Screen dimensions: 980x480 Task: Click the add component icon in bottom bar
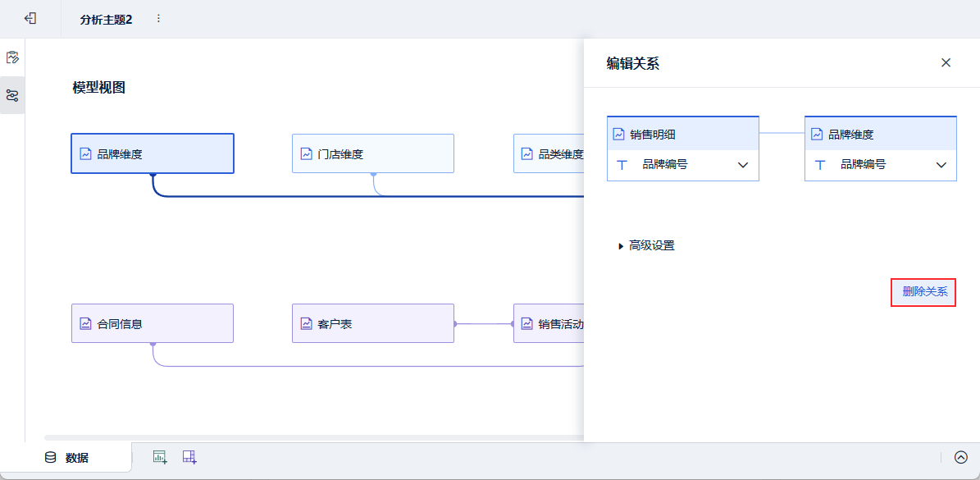point(160,457)
